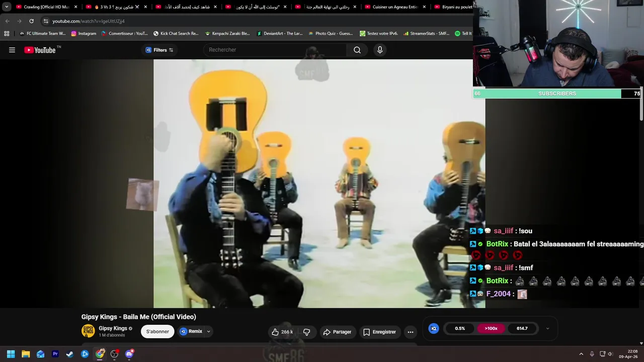Open the Gipsy Kings channel avatar
Screen dimensions: 644x362
pos(88,331)
